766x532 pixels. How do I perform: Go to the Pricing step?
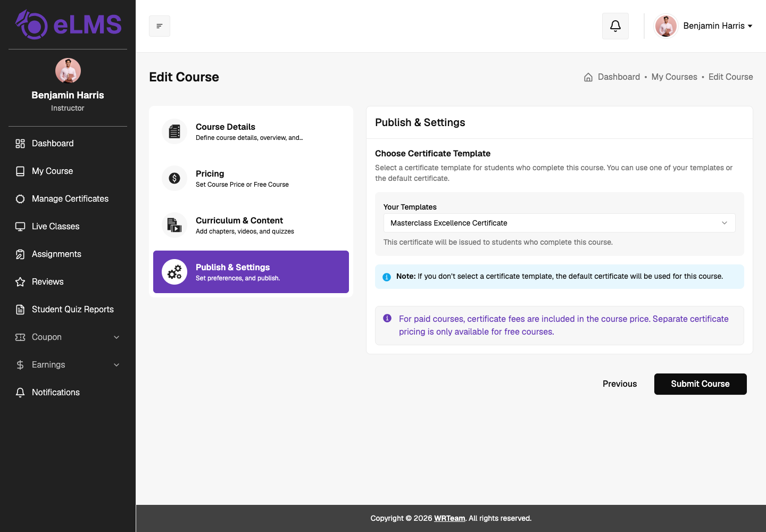click(x=251, y=178)
